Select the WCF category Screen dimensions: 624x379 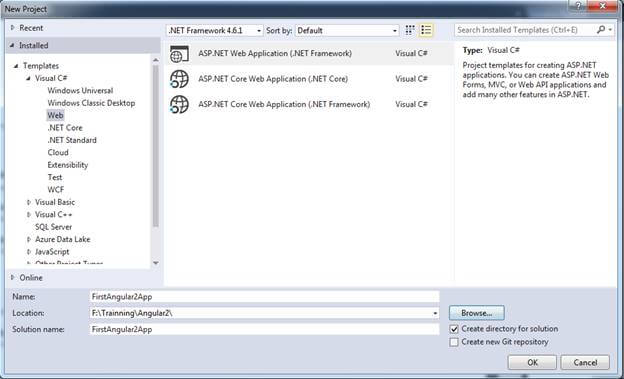(x=56, y=190)
